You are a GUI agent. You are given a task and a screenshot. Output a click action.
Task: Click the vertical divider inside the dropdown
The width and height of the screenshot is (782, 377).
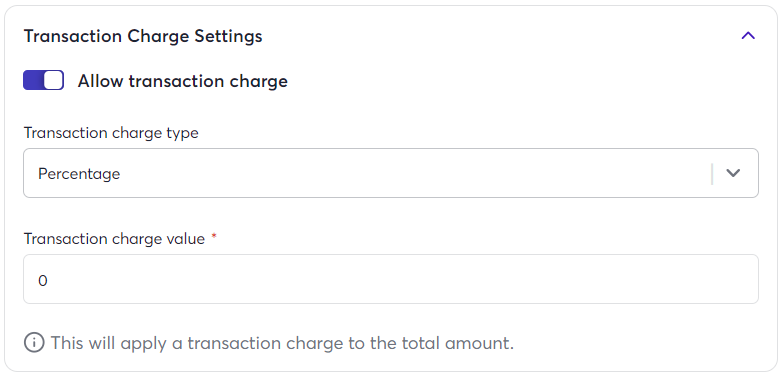[712, 174]
